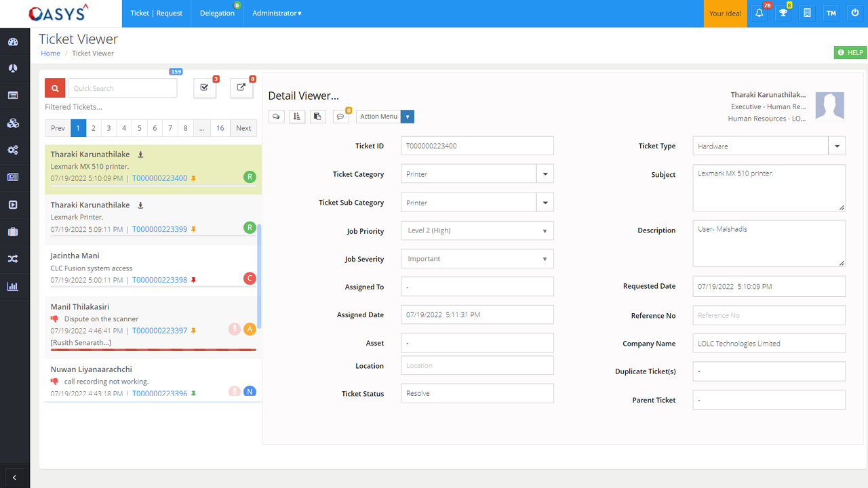
Task: Click the HELP button
Action: pyautogui.click(x=850, y=52)
